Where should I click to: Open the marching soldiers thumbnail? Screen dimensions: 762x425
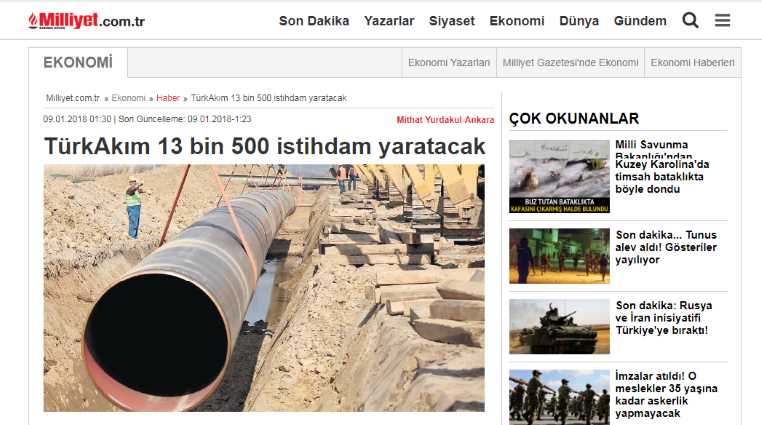(x=559, y=397)
